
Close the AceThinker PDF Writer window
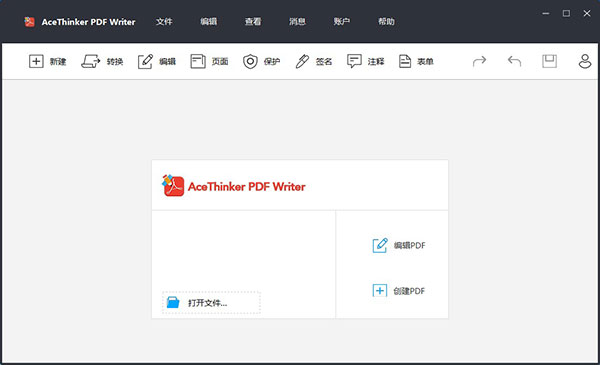[587, 13]
